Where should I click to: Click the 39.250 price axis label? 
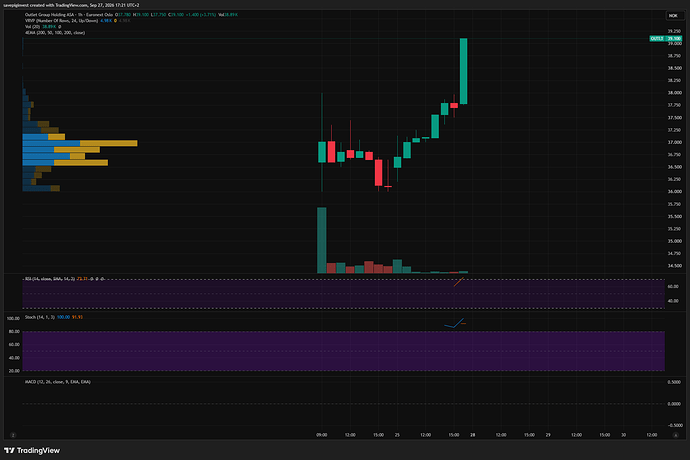(x=674, y=31)
